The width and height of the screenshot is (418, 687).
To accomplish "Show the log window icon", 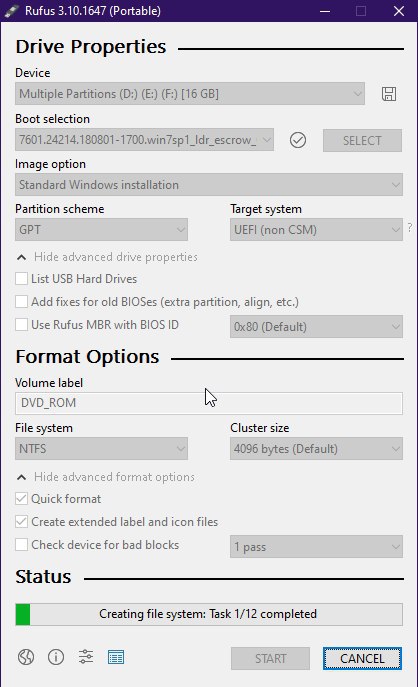I will point(116,657).
